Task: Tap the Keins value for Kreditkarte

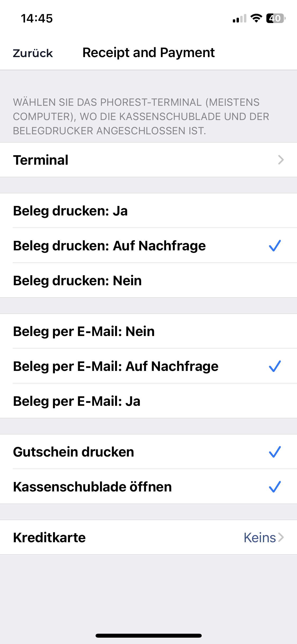Action: [260, 537]
